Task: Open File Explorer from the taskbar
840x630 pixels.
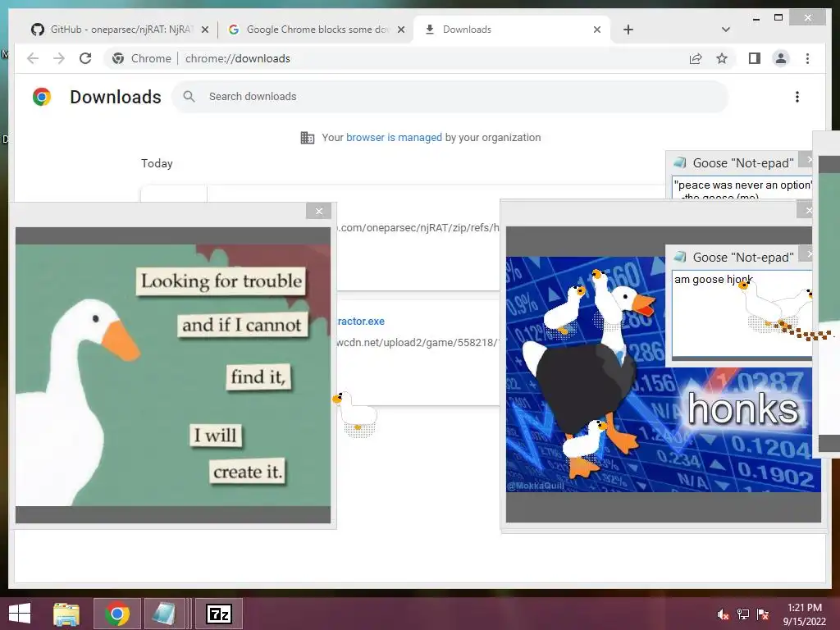Action: (x=66, y=614)
